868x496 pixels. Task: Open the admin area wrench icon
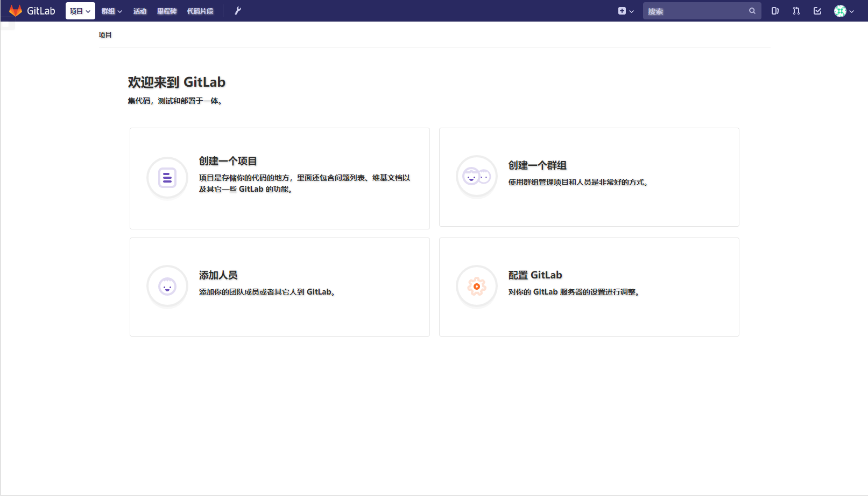click(238, 11)
